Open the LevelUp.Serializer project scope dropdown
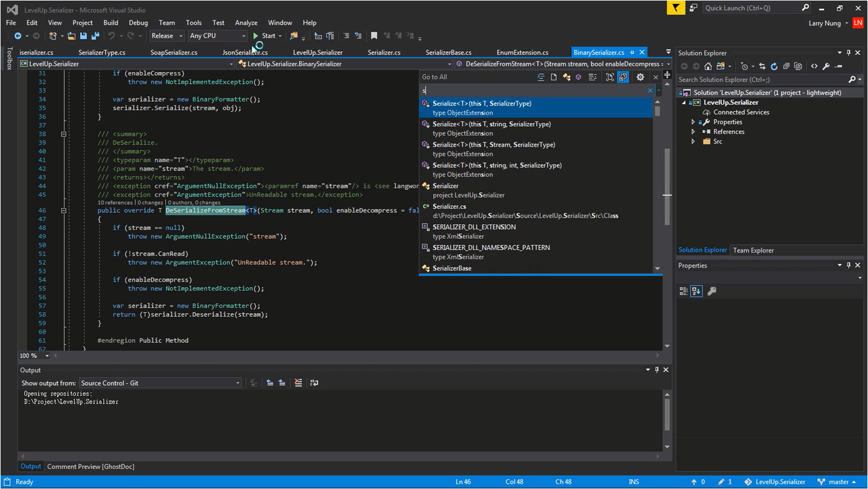 click(127, 64)
